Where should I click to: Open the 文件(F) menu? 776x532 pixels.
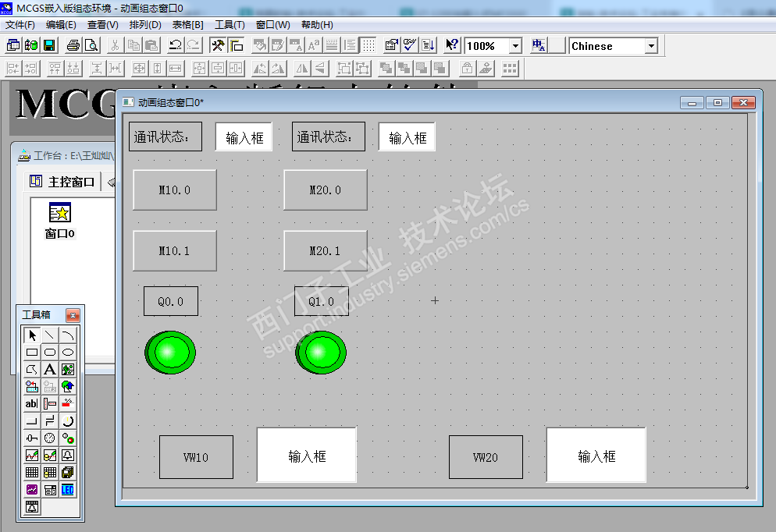20,25
